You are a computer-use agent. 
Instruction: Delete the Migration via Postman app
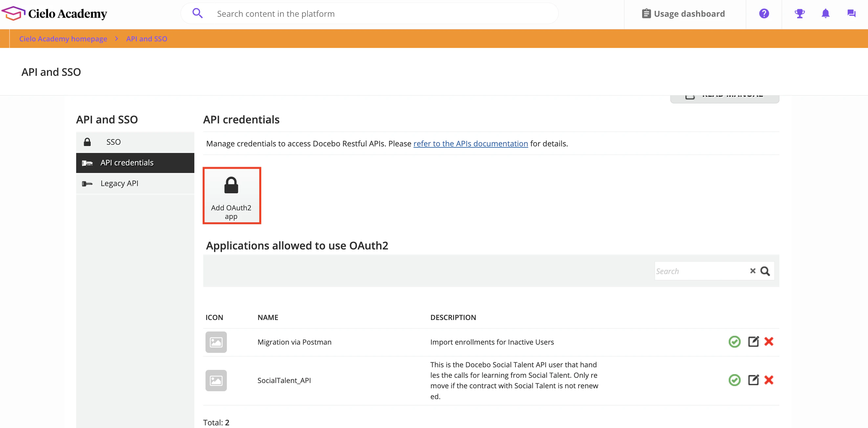(x=769, y=341)
